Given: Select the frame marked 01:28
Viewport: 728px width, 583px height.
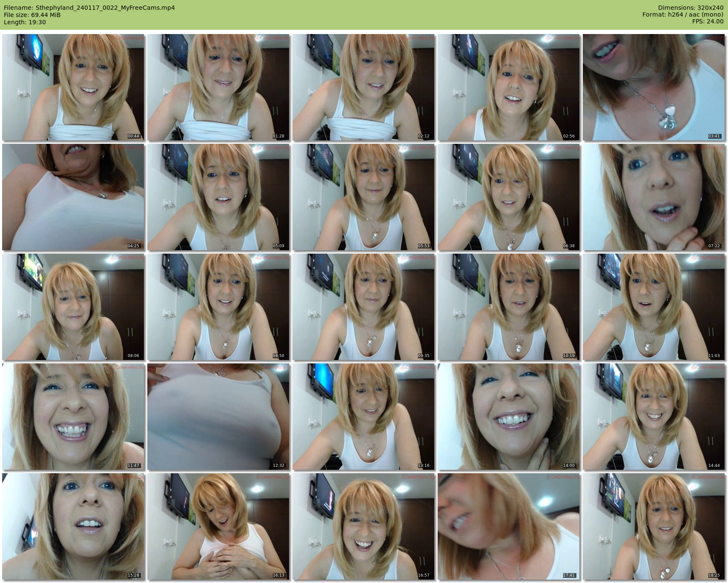Looking at the screenshot, I should pos(218,87).
